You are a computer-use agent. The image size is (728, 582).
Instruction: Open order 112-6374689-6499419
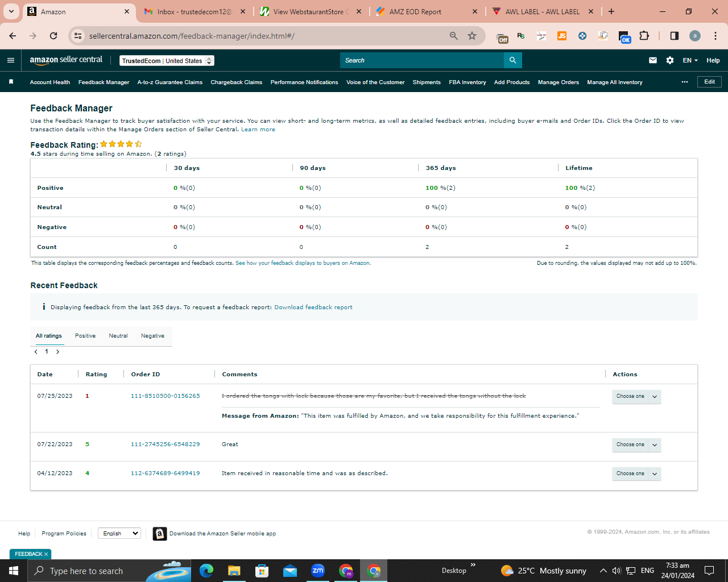(x=166, y=473)
